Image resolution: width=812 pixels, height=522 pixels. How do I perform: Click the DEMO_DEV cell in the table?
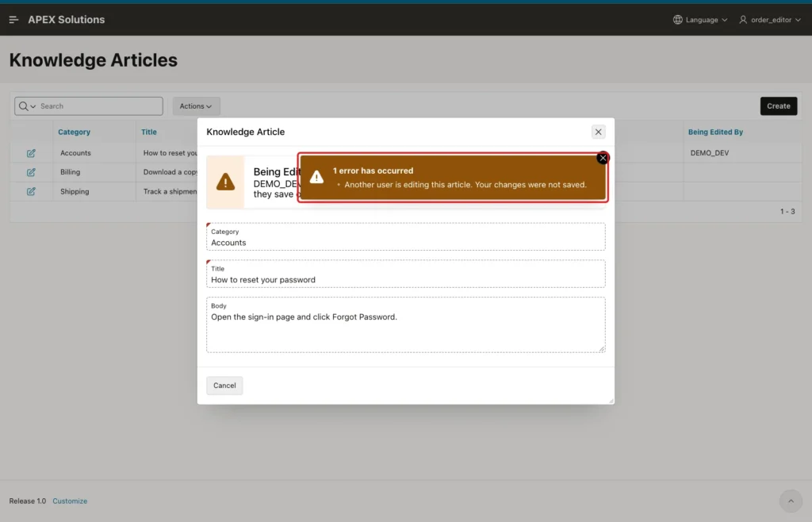point(710,153)
